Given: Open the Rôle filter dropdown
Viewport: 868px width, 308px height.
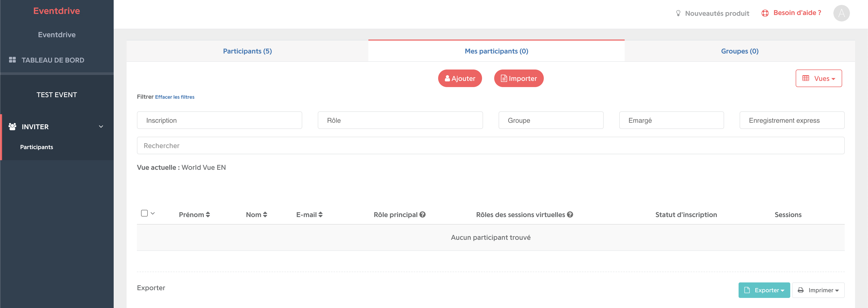Looking at the screenshot, I should [400, 120].
